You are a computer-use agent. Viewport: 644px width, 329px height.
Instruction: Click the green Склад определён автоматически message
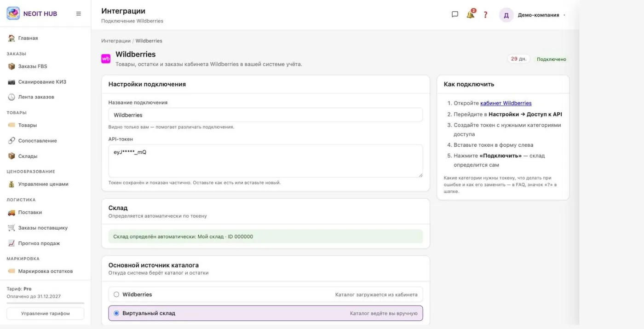click(x=265, y=237)
